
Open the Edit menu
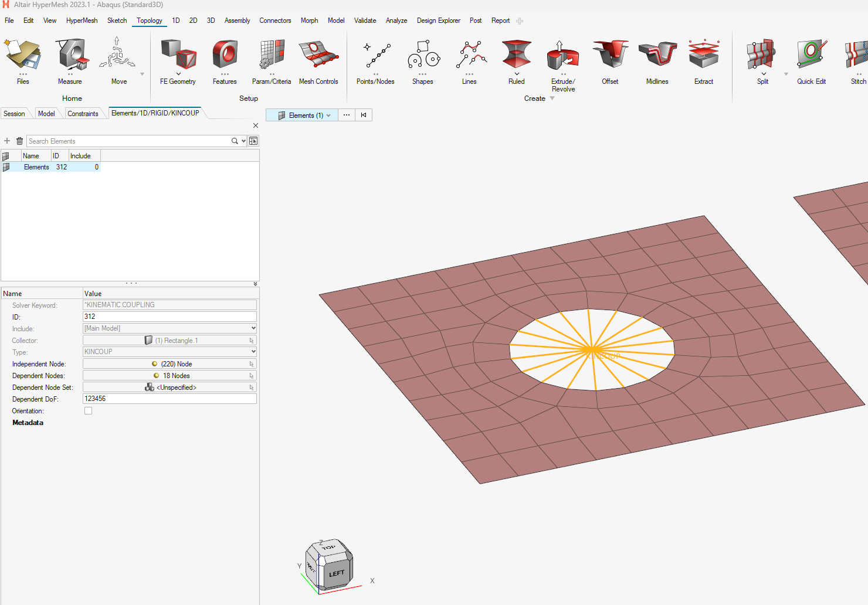[28, 21]
